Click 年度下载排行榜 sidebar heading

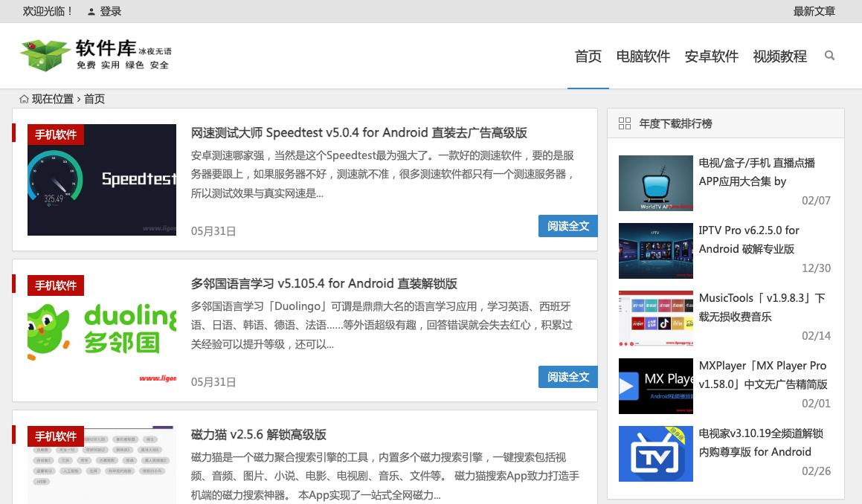(675, 123)
